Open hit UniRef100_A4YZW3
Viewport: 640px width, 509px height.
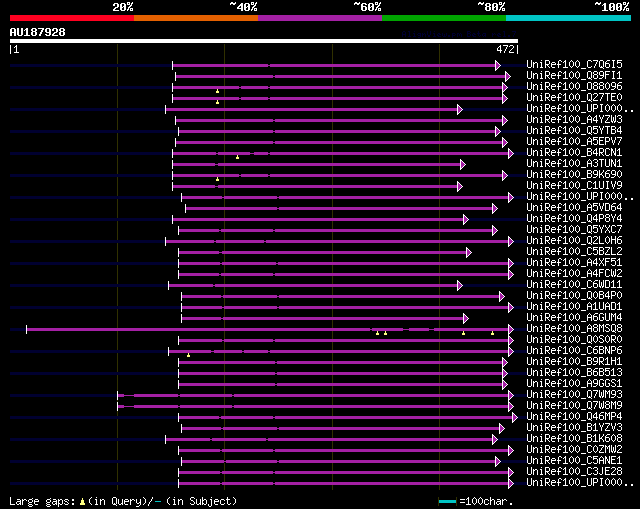574,119
